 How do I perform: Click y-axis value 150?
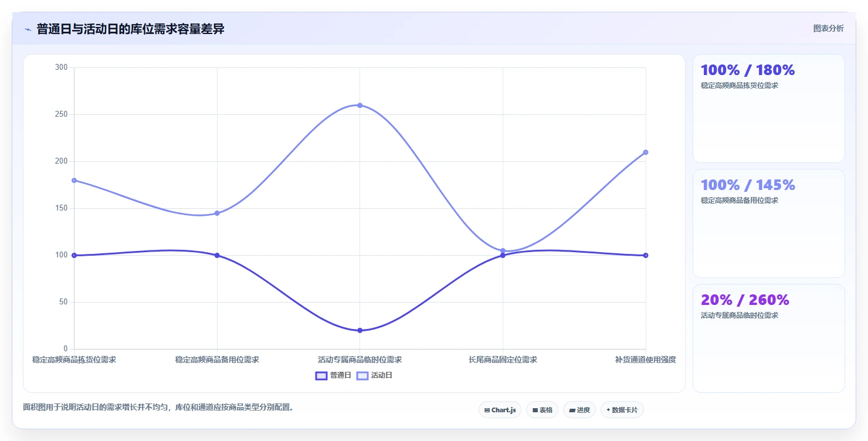62,208
